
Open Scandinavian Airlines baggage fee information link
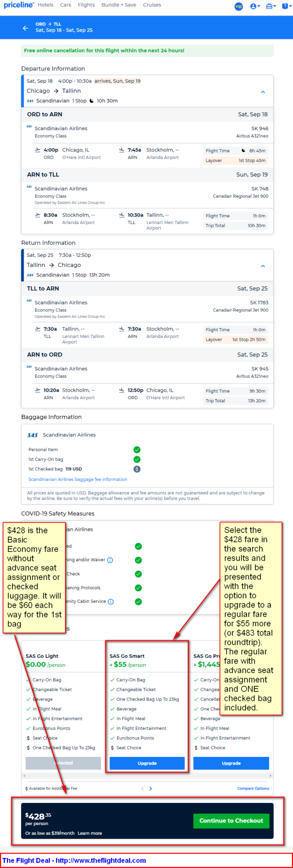(x=78, y=479)
